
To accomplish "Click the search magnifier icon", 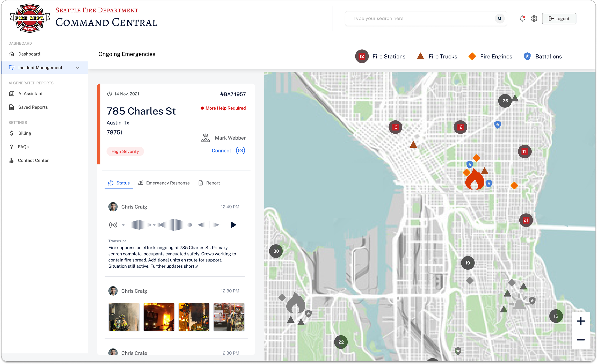I will [x=499, y=18].
